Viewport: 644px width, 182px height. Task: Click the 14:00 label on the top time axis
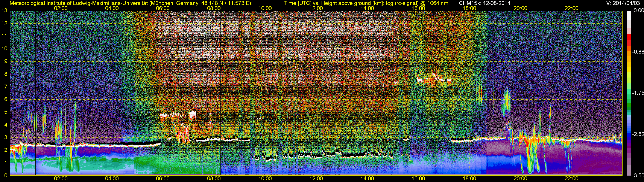coord(367,8)
